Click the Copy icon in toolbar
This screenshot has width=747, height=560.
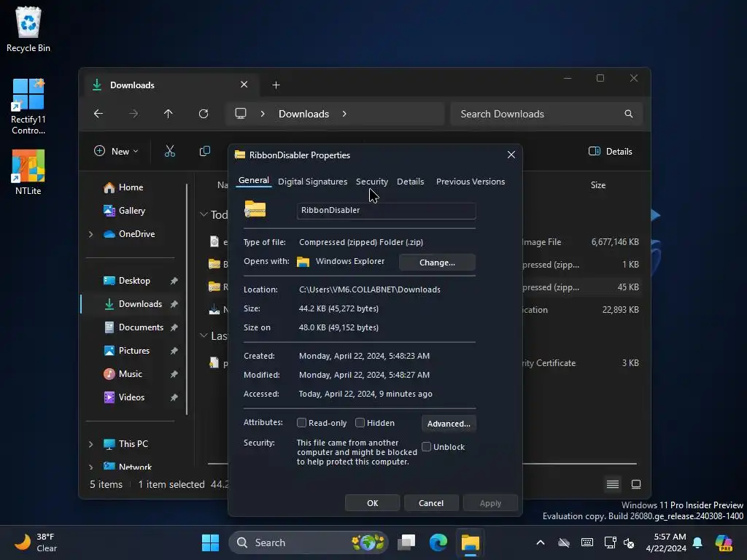pyautogui.click(x=205, y=152)
